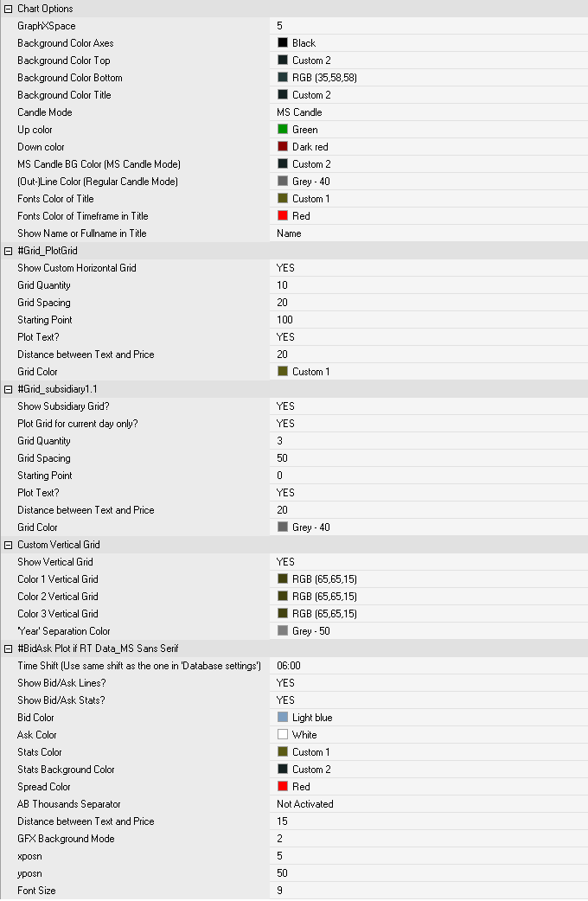Click the Up color green swatch
This screenshot has width=588, height=901.
coord(283,130)
